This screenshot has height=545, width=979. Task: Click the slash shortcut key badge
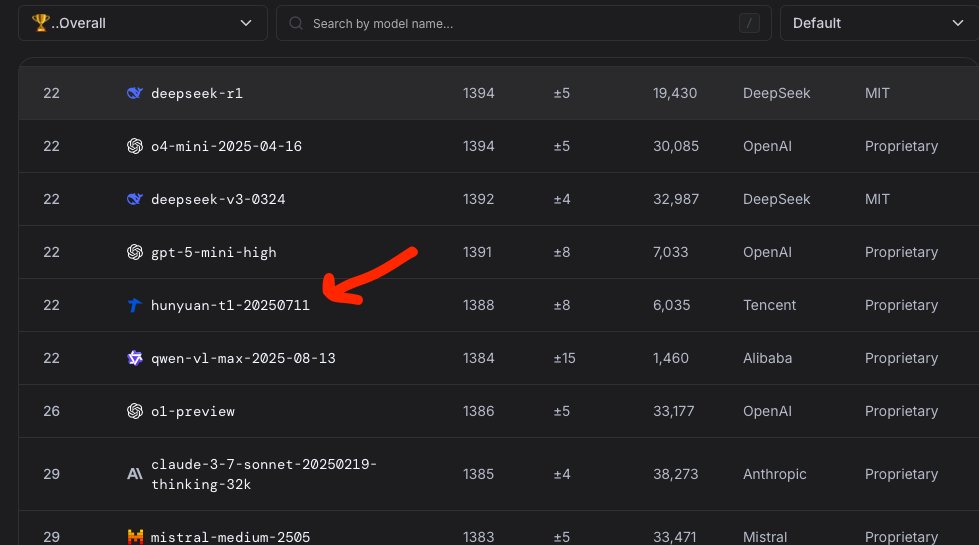pyautogui.click(x=749, y=23)
